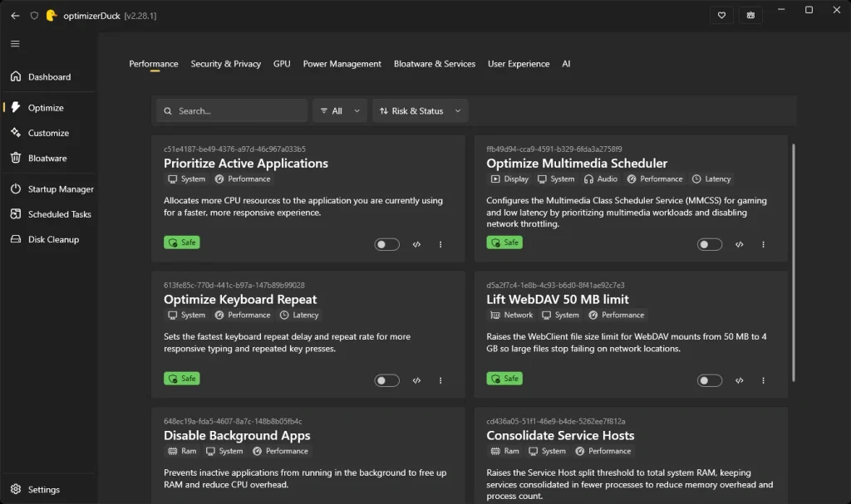Screen dimensions: 851x504
Task: Enable Prioritize Active Applications toggle
Action: point(387,244)
